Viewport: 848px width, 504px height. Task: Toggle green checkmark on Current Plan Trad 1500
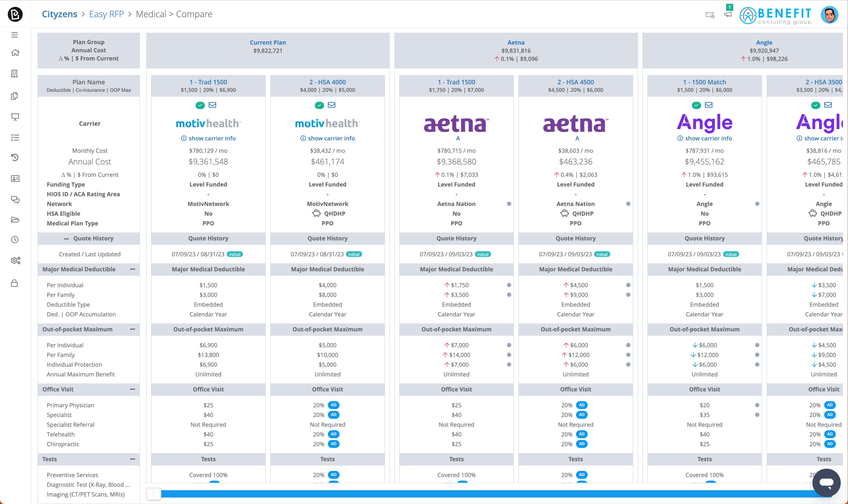pos(200,105)
